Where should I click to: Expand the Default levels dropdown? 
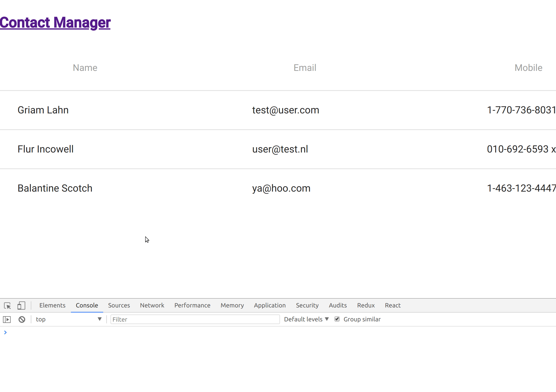tap(306, 319)
